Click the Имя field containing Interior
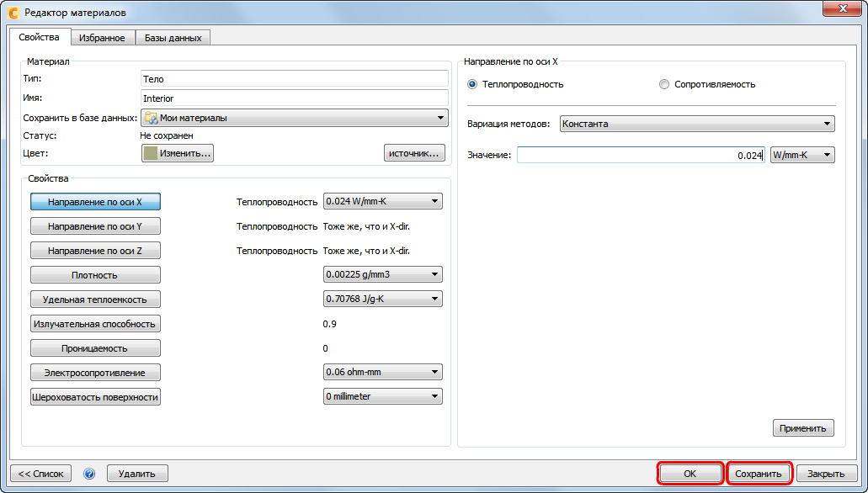This screenshot has width=868, height=493. click(295, 98)
